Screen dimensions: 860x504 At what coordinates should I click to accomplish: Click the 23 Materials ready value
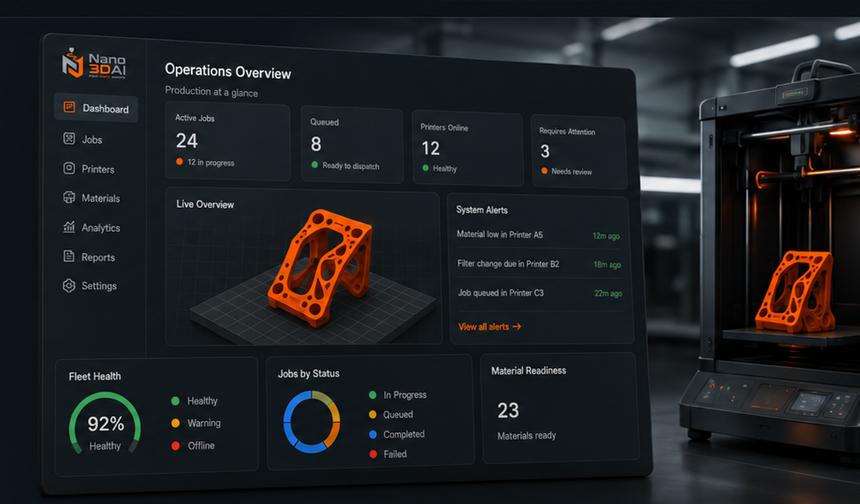509,411
